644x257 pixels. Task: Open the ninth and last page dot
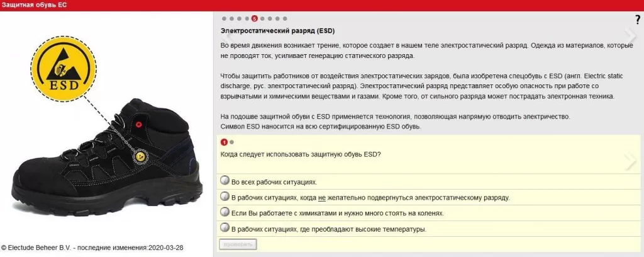coord(285,18)
